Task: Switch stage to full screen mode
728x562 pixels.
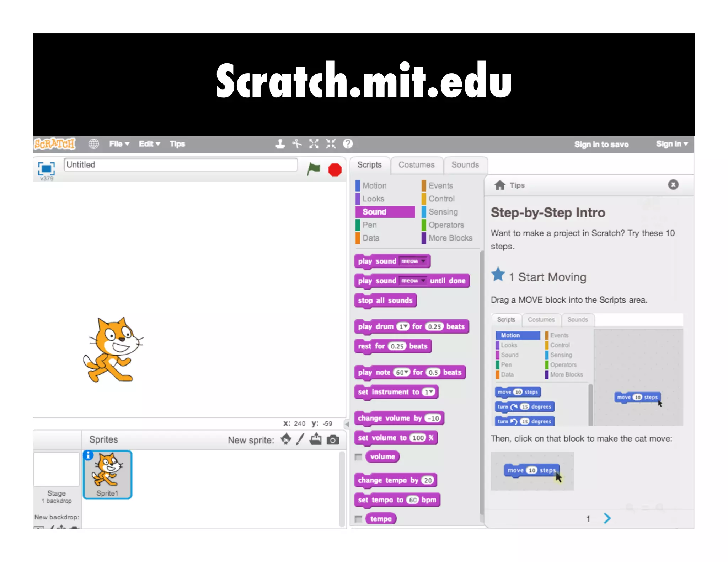Action: pyautogui.click(x=46, y=168)
